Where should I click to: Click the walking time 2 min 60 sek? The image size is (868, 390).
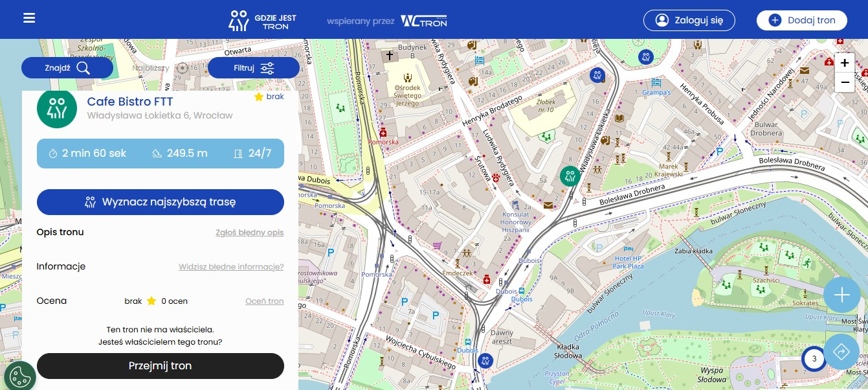click(x=88, y=154)
